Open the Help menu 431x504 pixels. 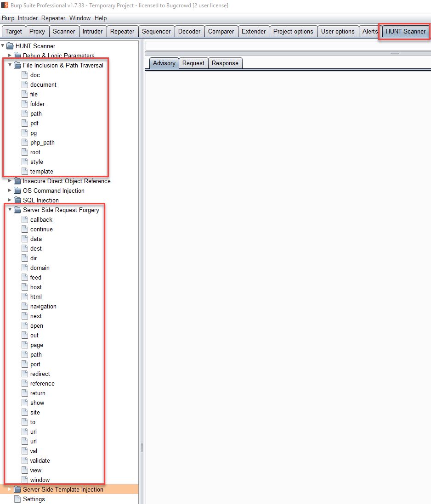[101, 18]
